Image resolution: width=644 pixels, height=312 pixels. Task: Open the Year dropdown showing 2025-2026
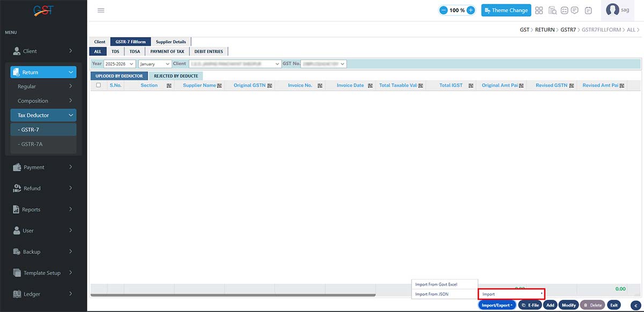point(120,64)
